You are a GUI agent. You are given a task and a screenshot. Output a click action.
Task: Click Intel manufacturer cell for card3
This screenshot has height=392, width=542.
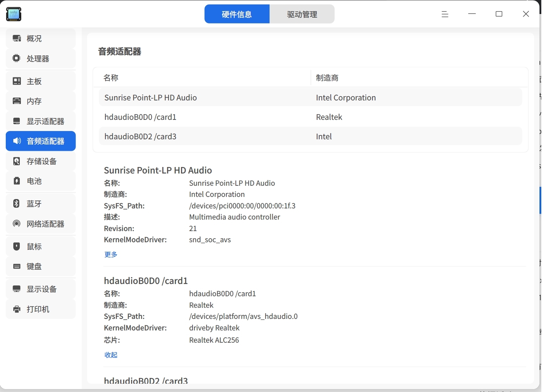pyautogui.click(x=324, y=136)
